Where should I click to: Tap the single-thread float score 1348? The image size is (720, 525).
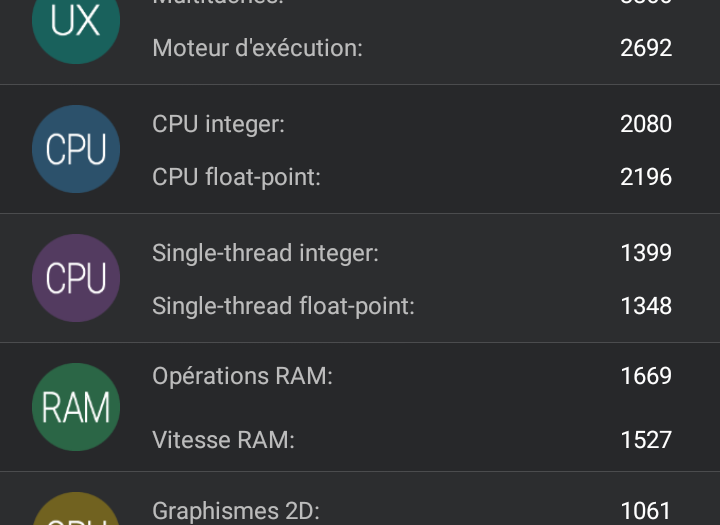coord(646,306)
